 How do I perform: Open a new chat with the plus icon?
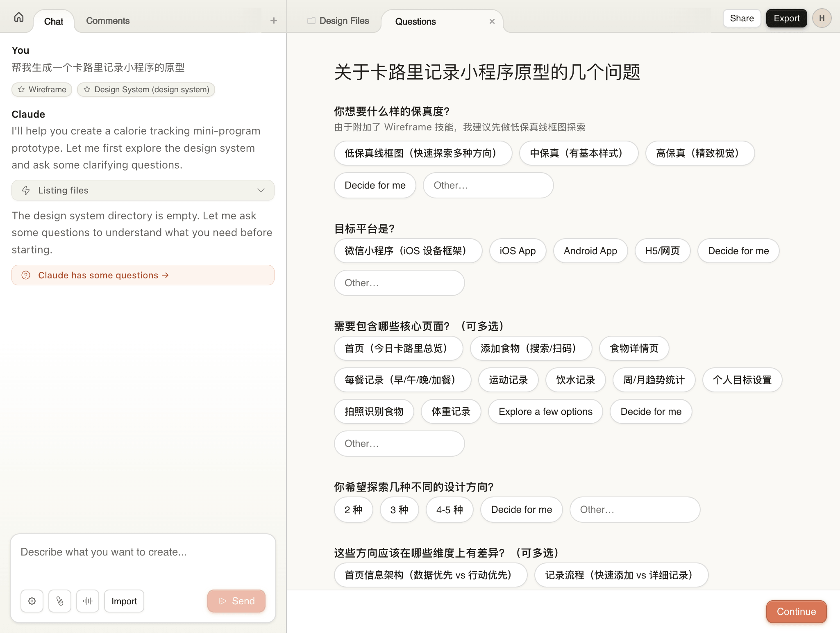(x=273, y=20)
